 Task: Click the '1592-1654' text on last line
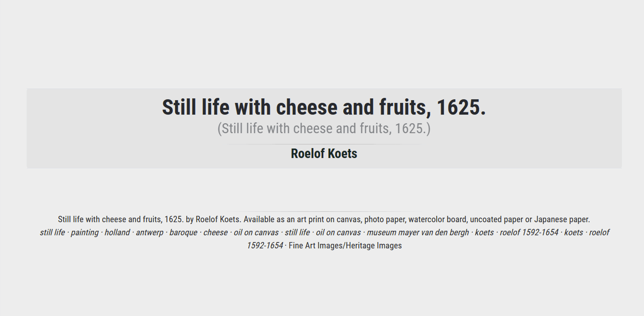coord(265,246)
